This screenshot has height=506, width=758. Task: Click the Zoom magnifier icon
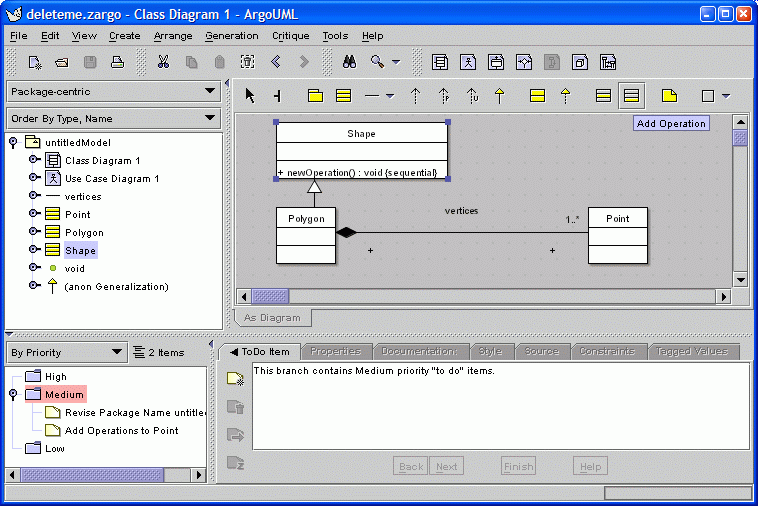(x=377, y=62)
